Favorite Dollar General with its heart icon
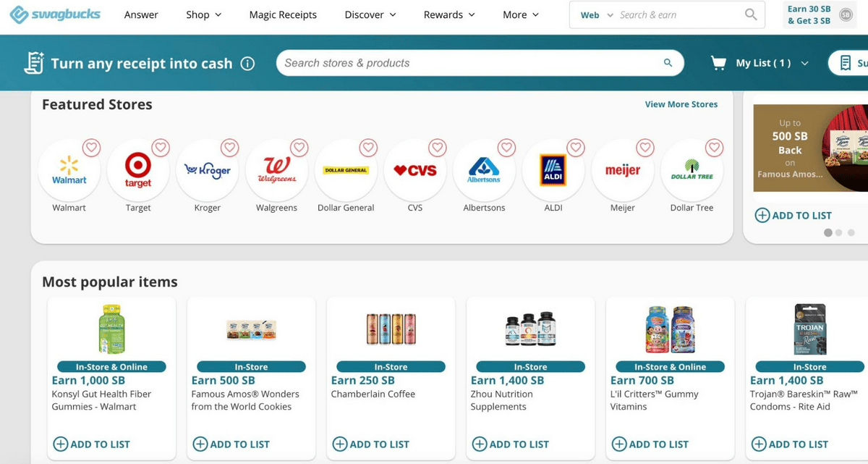 click(368, 148)
